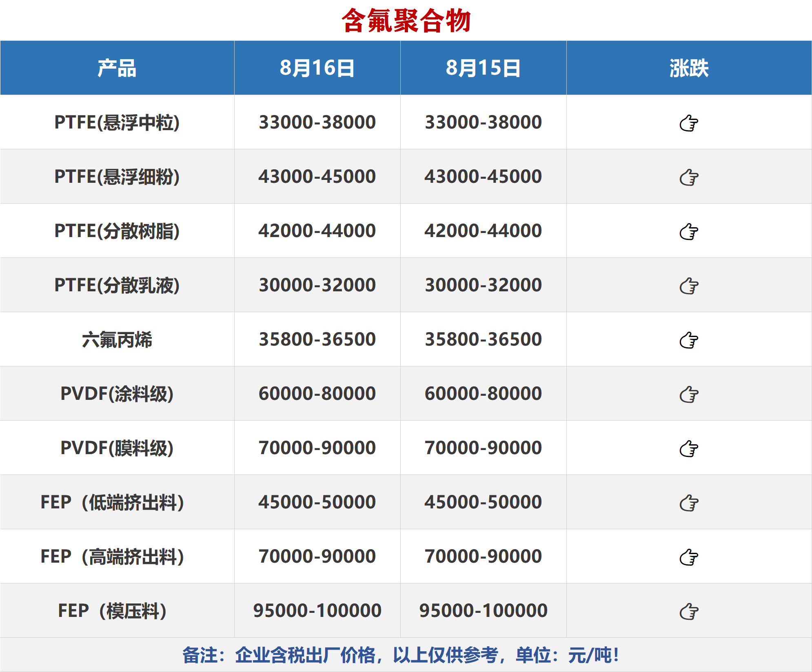Select the PTFE(悬浮中粒) product cell
This screenshot has height=672, width=812.
tap(117, 122)
